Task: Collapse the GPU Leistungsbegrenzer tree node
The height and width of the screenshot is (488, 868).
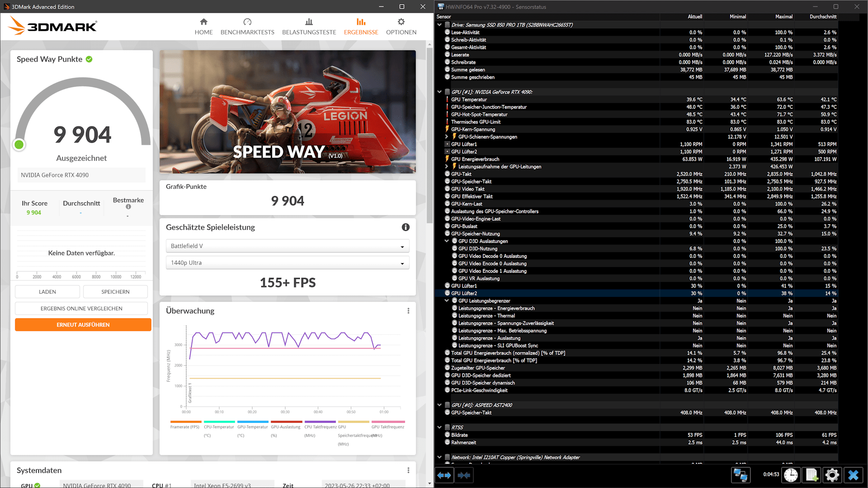Action: 447,301
